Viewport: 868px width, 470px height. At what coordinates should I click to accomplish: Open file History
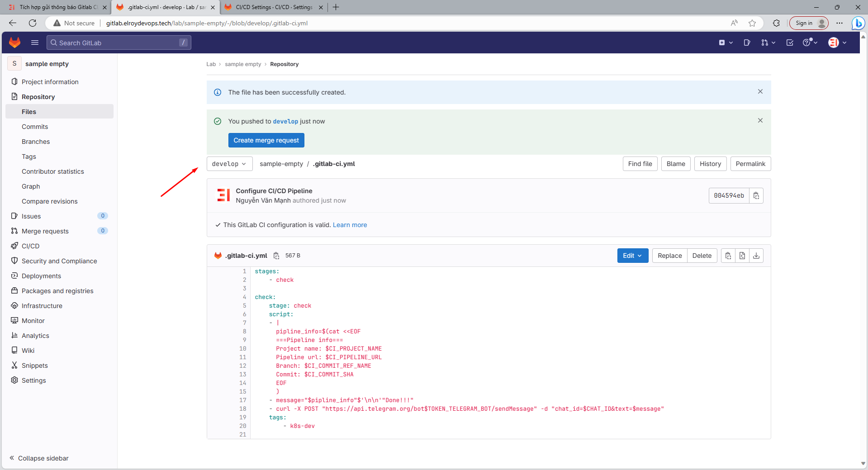710,164
